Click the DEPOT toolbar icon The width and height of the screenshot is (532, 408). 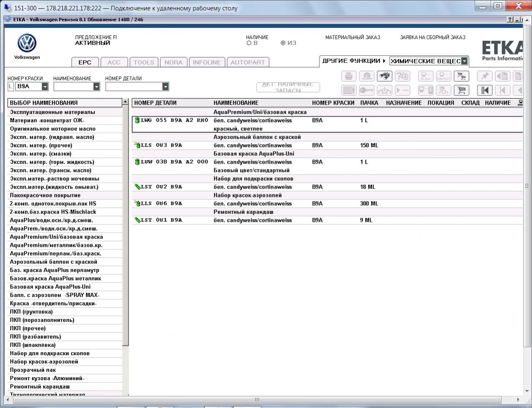443,76
